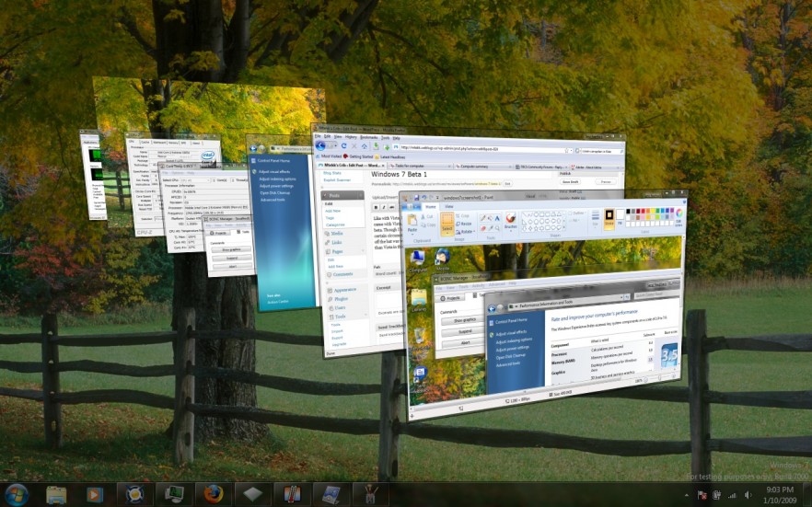
Task: Open thermometer Core Temp taskbar button
Action: click(x=292, y=495)
